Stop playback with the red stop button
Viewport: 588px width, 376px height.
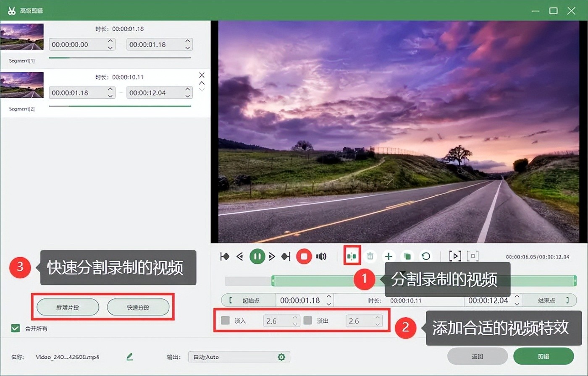(304, 256)
